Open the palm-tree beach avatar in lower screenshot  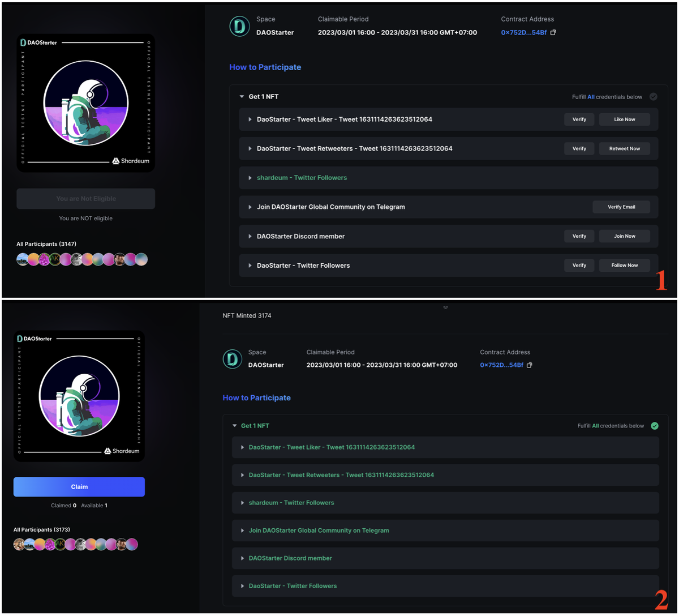coord(29,544)
